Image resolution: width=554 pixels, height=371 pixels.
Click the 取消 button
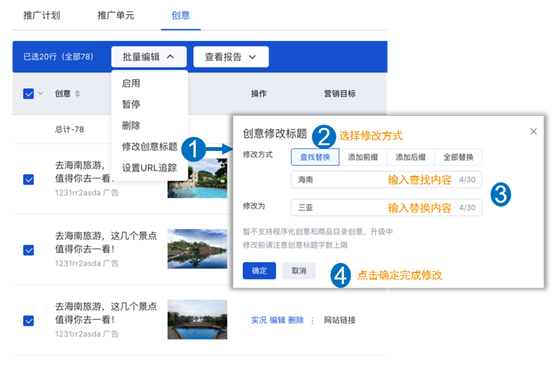[x=299, y=271]
